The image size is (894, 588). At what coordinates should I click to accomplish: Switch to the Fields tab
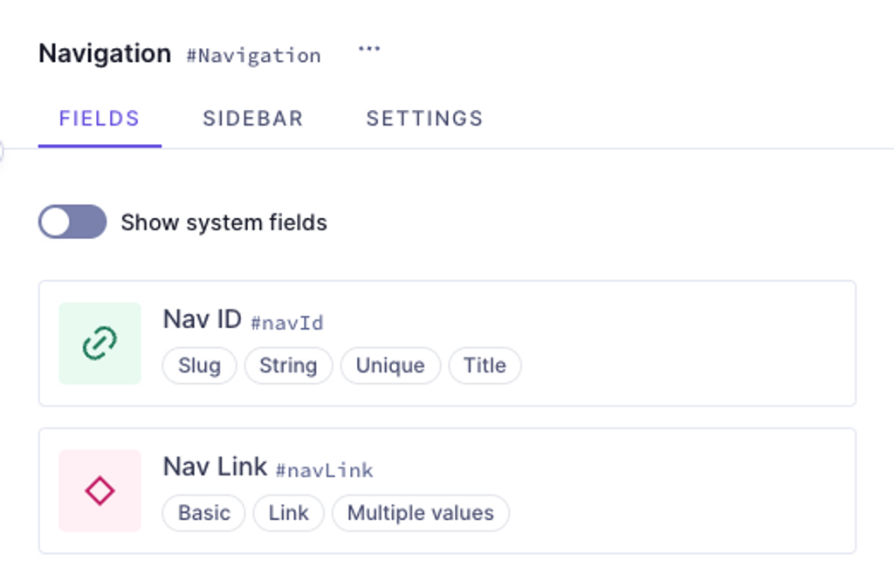coord(100,119)
